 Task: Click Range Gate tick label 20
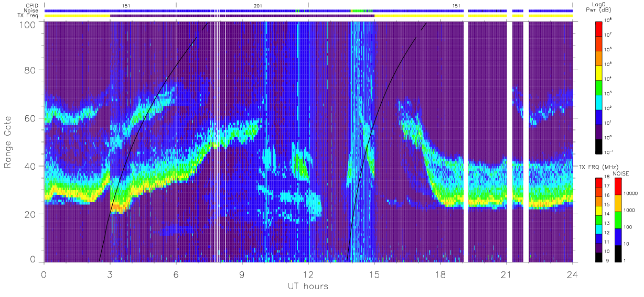30,214
